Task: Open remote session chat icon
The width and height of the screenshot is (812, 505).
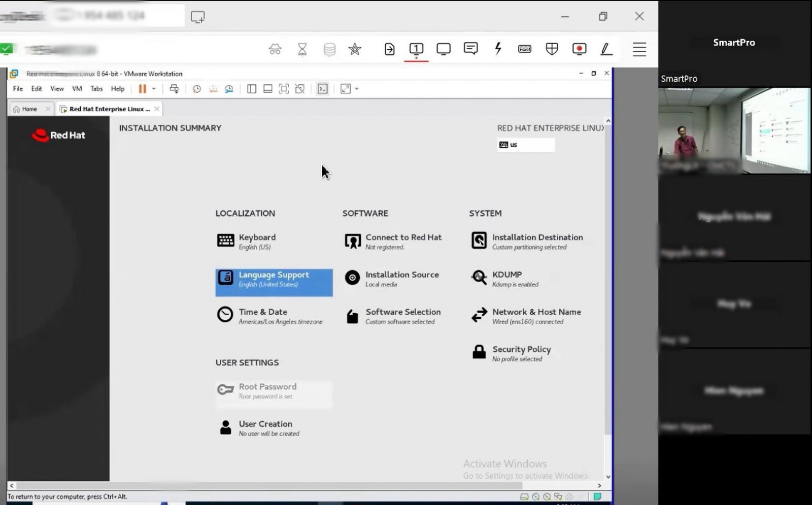Action: pos(470,49)
